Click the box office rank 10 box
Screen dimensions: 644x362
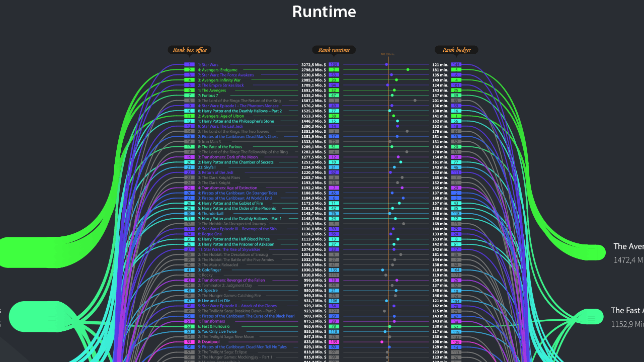point(189,111)
